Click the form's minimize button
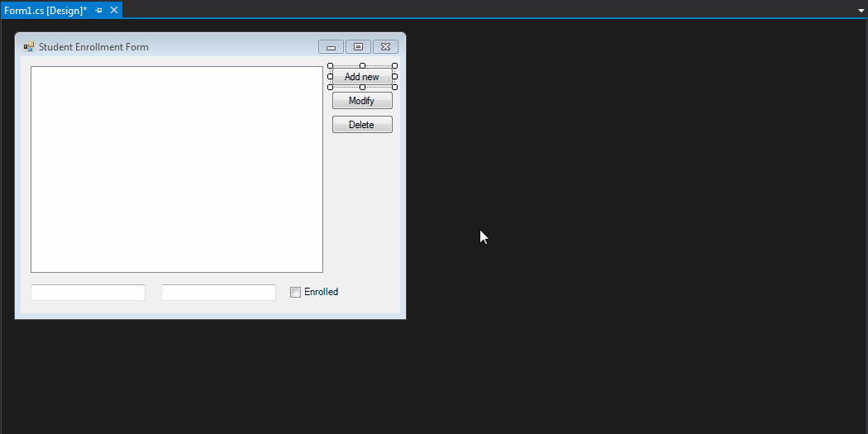This screenshot has height=434, width=868. coord(331,47)
